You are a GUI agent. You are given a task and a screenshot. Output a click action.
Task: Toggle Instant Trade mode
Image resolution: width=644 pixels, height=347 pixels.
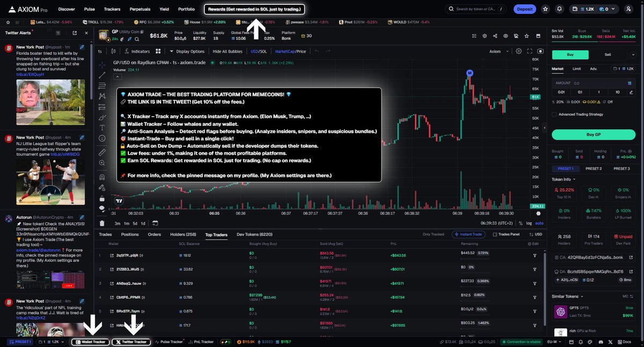point(469,234)
